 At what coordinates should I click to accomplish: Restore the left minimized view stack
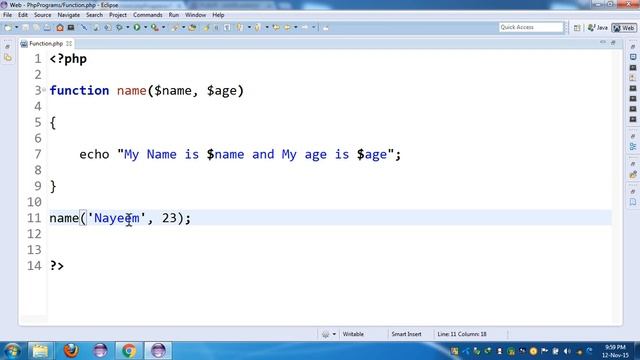(7, 47)
